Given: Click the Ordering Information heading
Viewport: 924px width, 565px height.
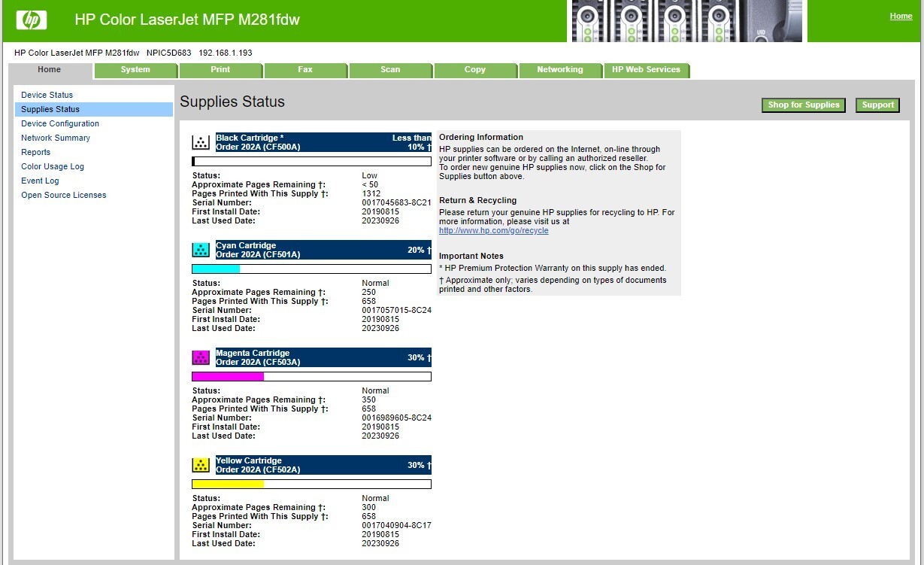Looking at the screenshot, I should pos(481,138).
